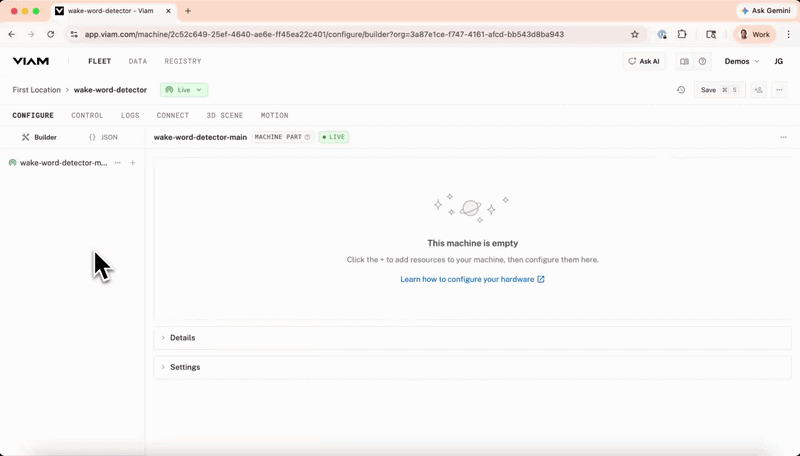Screen dimensions: 800x456
Task: Click the VIAM logo
Action: tap(31, 61)
